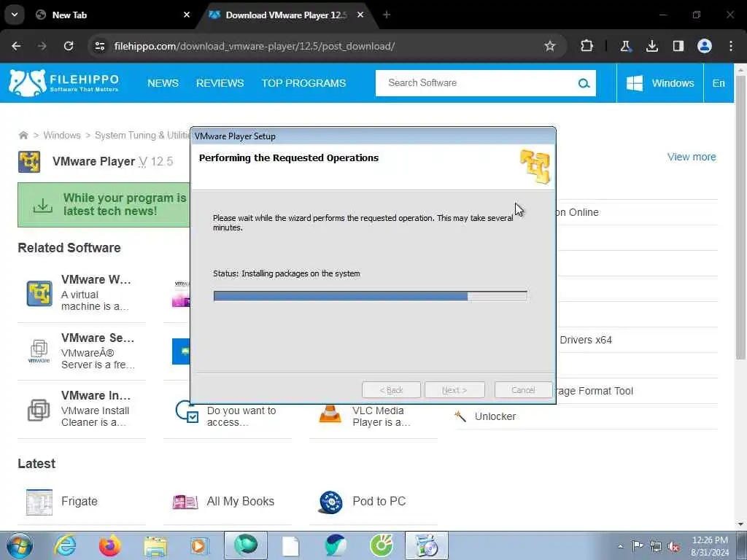Screen dimensions: 747x560
Task: Click the Unlocker link
Action: pyautogui.click(x=495, y=416)
